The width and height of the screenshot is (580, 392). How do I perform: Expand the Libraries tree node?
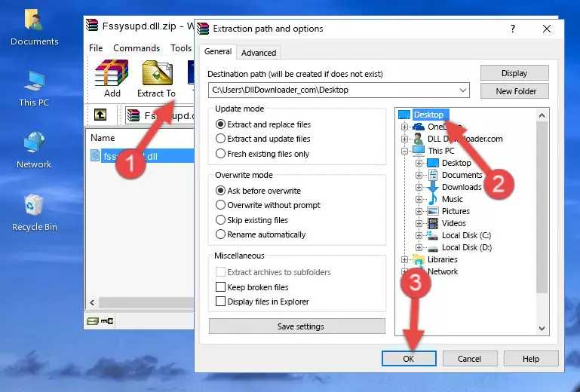tap(405, 259)
